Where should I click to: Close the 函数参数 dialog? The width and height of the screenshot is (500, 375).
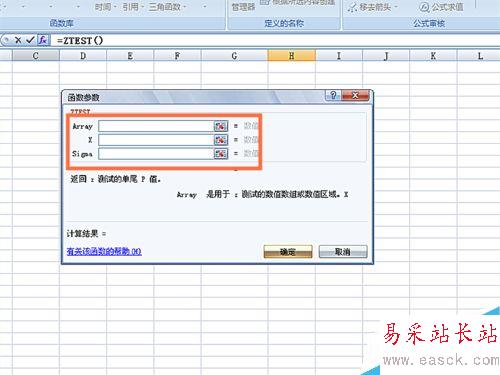(355, 96)
